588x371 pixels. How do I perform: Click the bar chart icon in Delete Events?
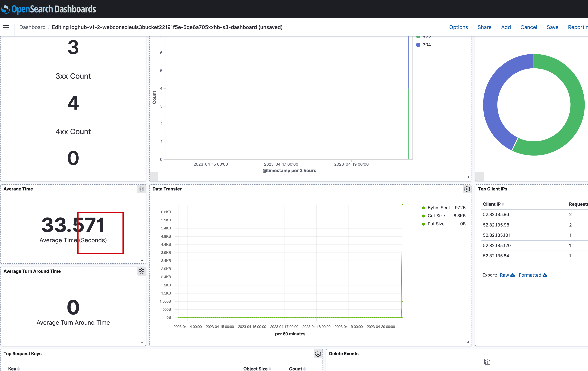[x=487, y=361]
